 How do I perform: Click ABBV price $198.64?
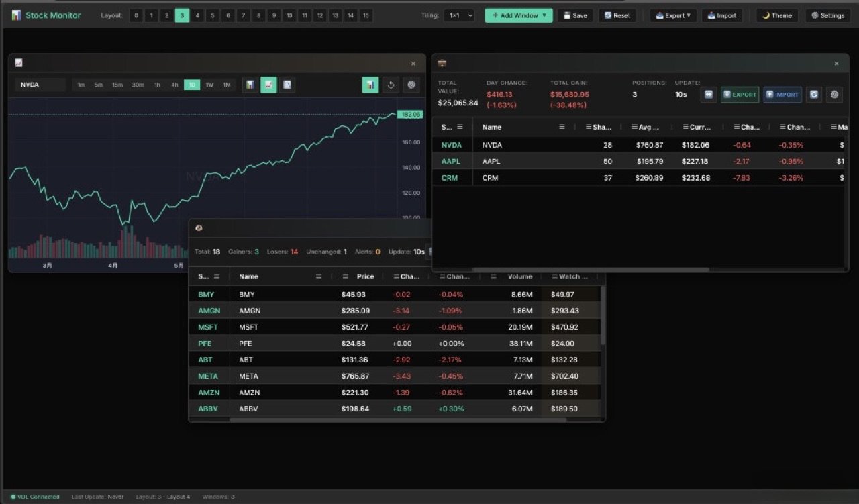tap(355, 409)
